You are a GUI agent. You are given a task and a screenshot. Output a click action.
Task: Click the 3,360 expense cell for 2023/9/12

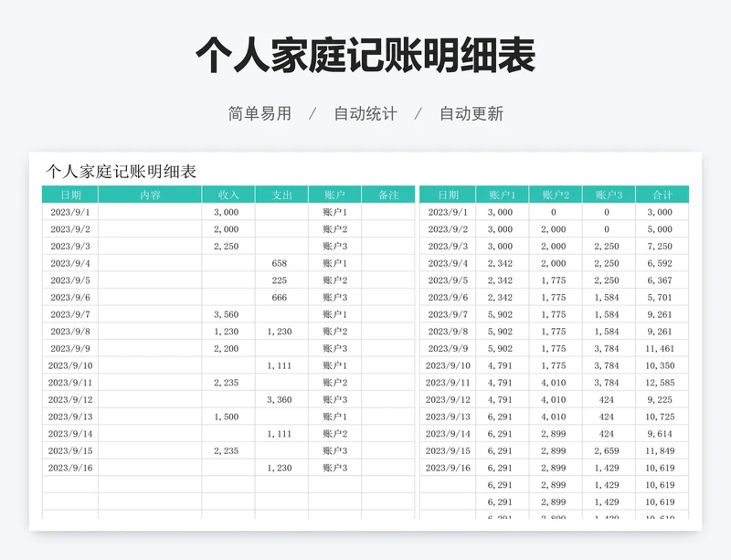click(280, 400)
